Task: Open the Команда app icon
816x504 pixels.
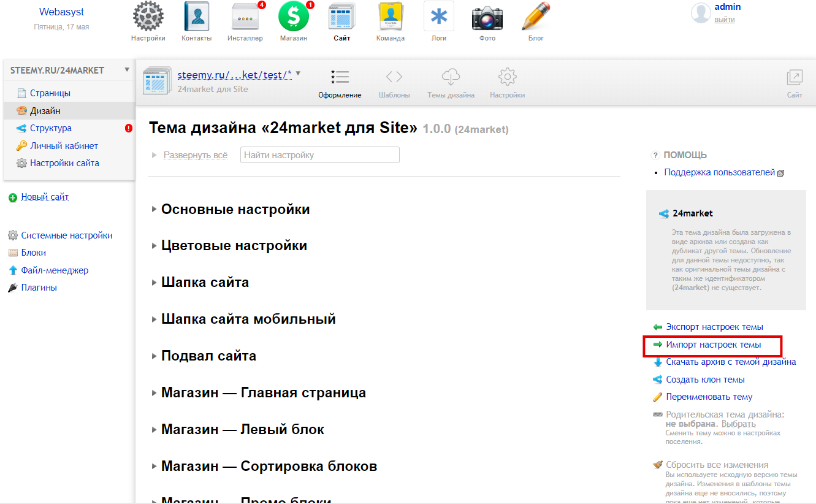Action: tap(391, 16)
